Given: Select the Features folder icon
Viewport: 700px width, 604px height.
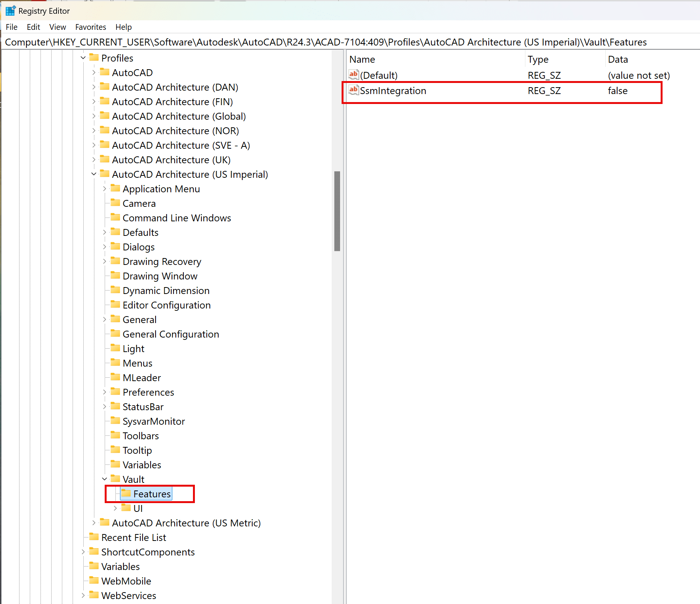Looking at the screenshot, I should coord(126,493).
